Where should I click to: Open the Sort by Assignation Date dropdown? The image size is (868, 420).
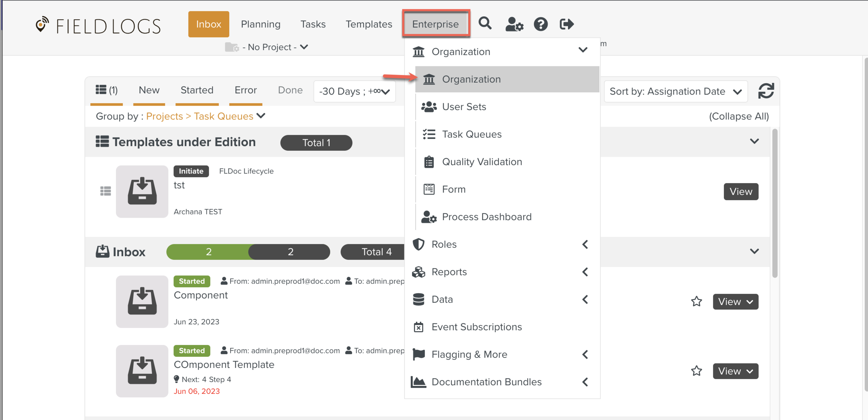[675, 91]
